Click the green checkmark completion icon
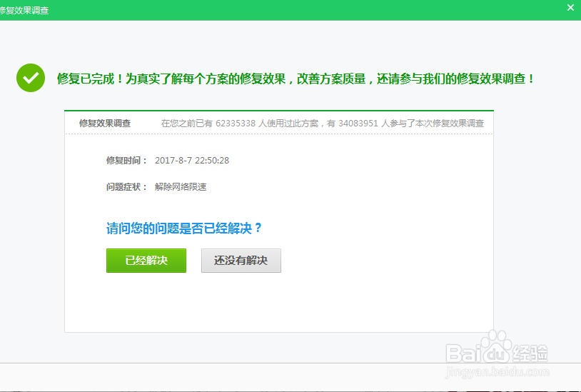 coord(31,78)
